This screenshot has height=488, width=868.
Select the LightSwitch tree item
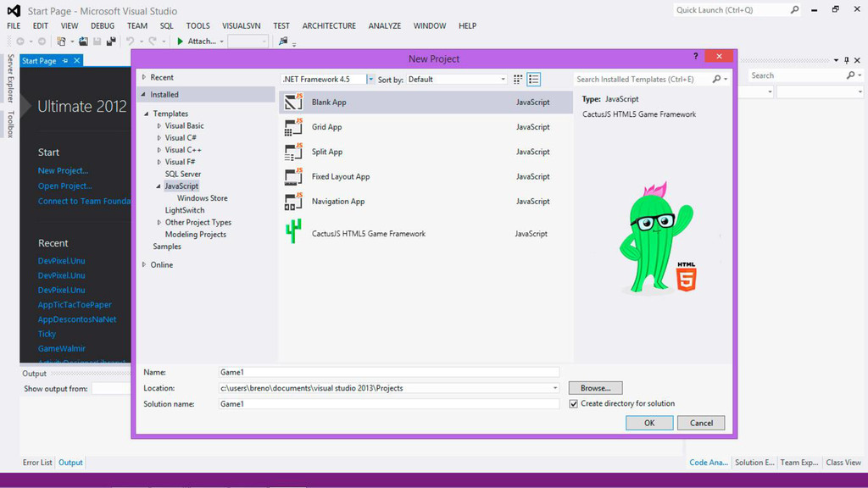click(x=184, y=210)
